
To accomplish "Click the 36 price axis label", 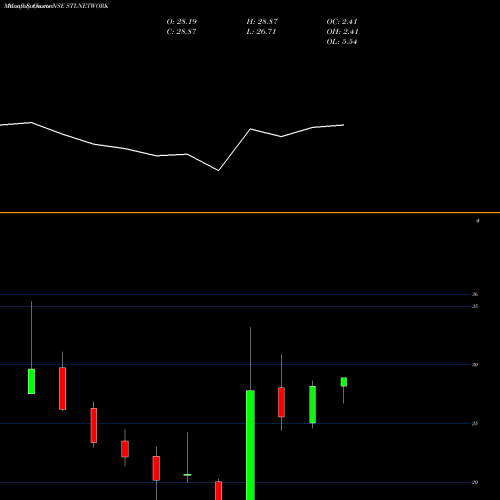I will (475, 294).
